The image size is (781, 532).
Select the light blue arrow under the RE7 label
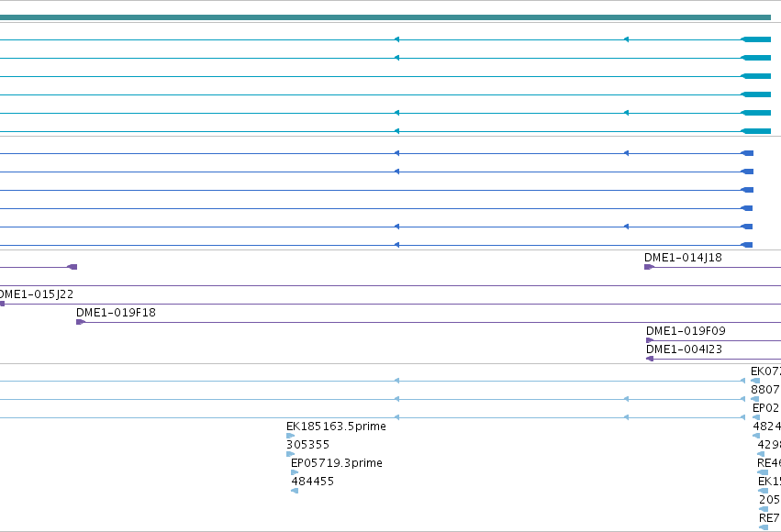pyautogui.click(x=764, y=527)
